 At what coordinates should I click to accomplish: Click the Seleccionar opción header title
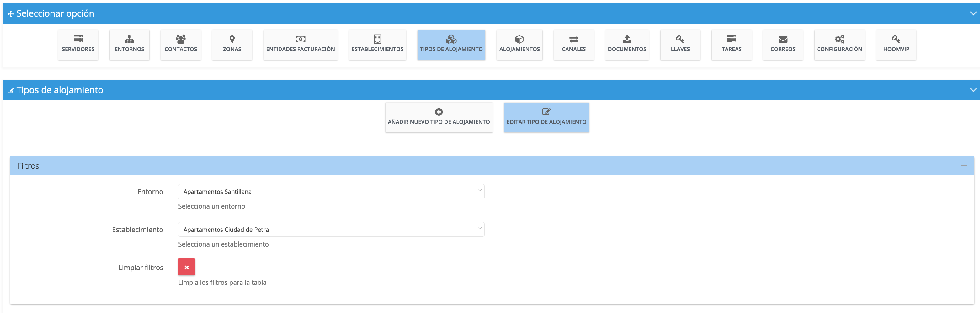[x=55, y=13]
